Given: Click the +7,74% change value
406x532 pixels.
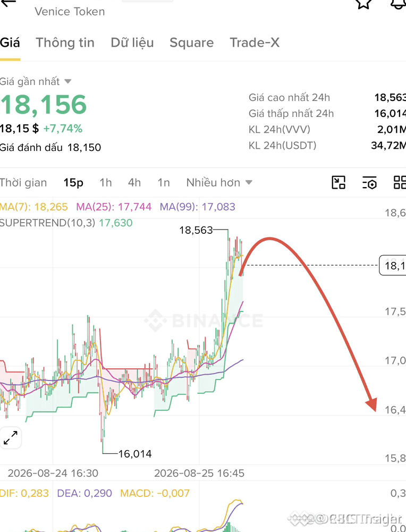Looking at the screenshot, I should [x=63, y=129].
